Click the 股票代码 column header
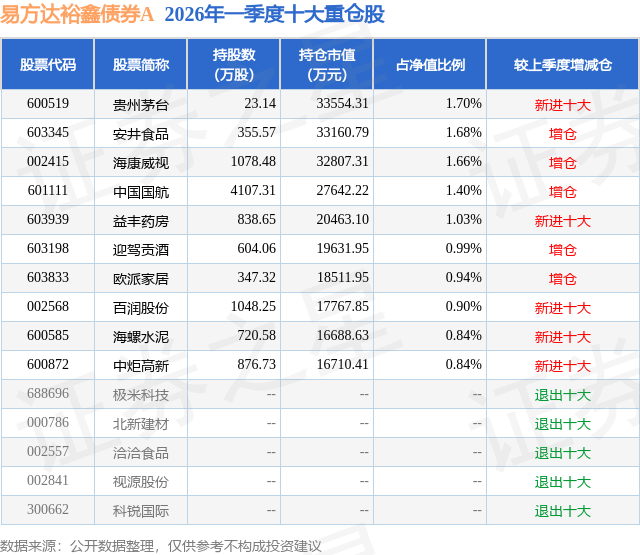 [48, 64]
